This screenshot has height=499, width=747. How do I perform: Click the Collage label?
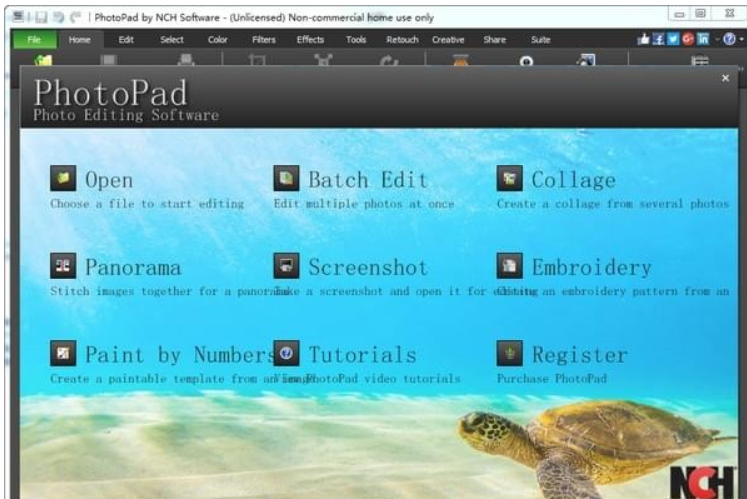574,180
